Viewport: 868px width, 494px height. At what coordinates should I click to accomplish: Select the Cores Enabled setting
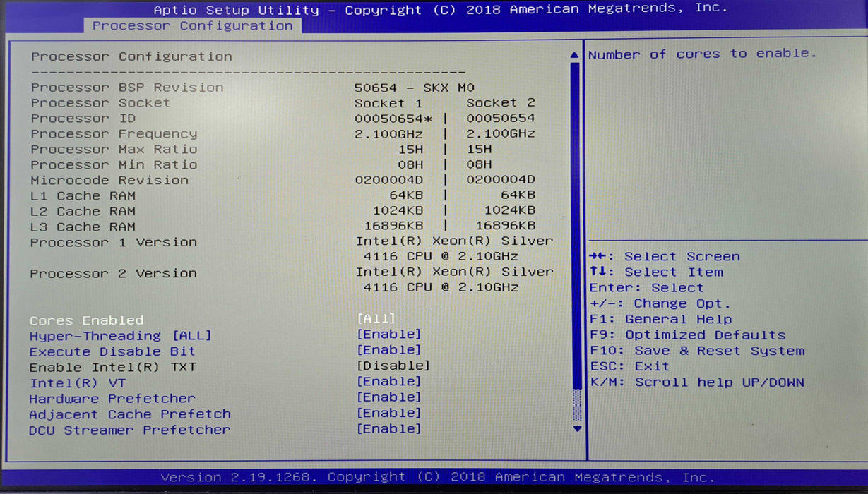[x=86, y=320]
